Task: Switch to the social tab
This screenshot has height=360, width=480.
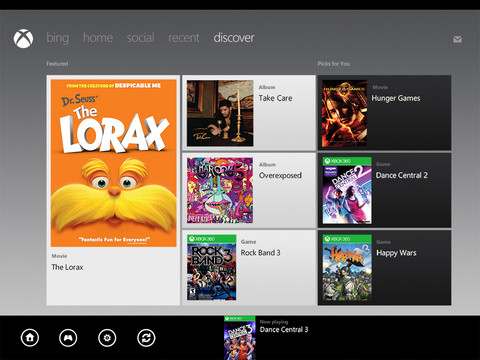Action: 140,38
